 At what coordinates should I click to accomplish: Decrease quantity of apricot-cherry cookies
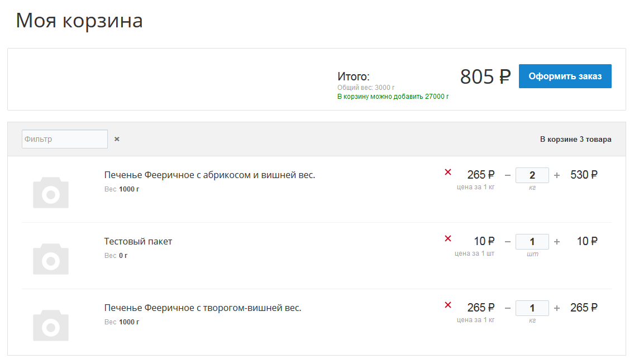[x=508, y=175]
